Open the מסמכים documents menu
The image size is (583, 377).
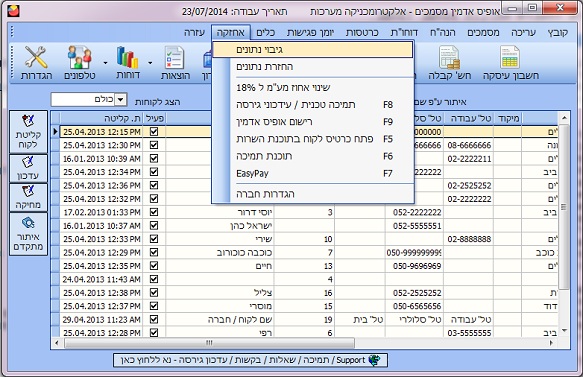483,32
